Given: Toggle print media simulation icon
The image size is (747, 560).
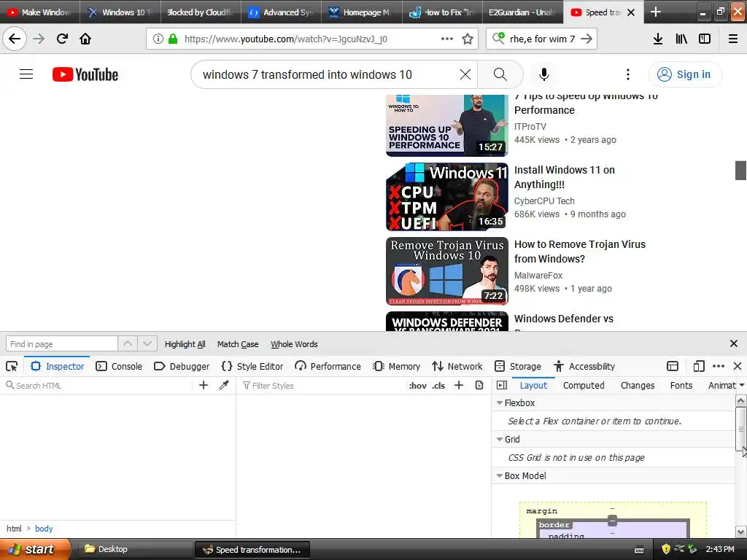Looking at the screenshot, I should (x=479, y=385).
